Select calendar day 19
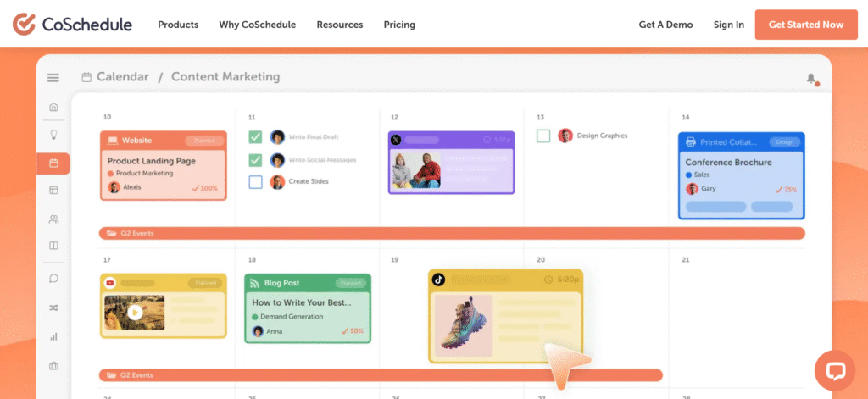 (395, 259)
